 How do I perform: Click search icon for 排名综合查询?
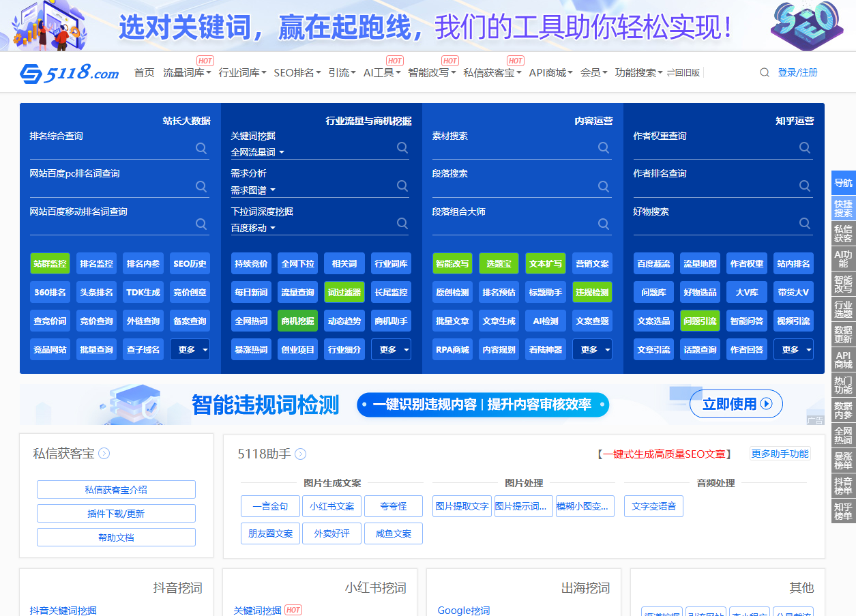pyautogui.click(x=201, y=148)
